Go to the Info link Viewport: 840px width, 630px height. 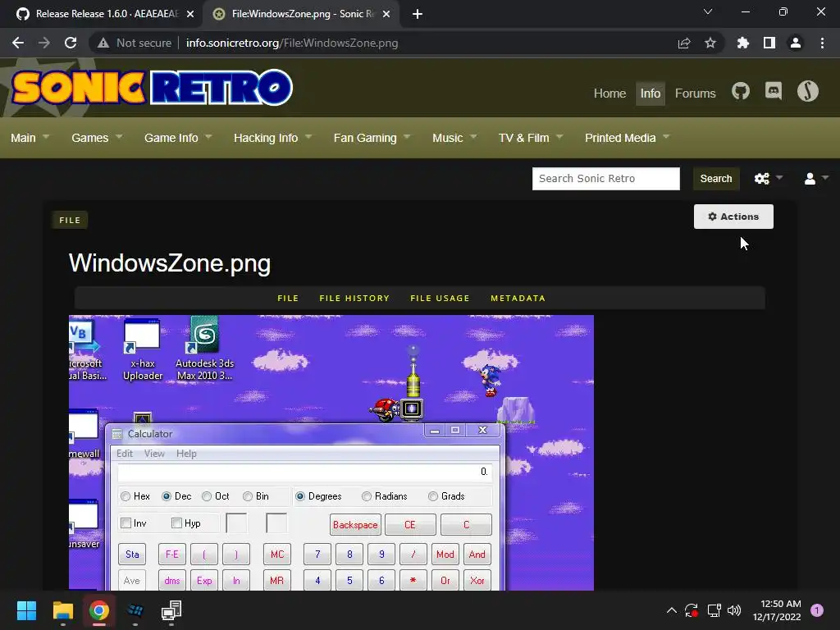pyautogui.click(x=651, y=94)
